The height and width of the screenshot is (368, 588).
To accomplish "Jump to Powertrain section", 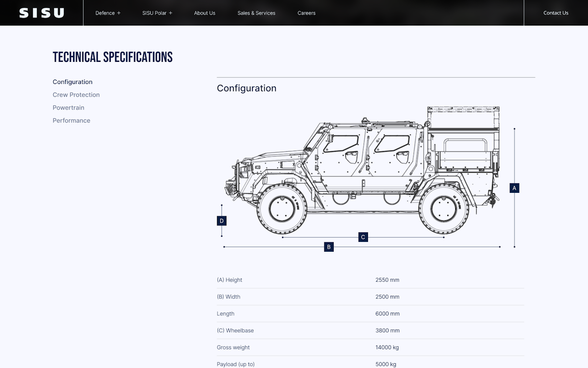I will pos(68,107).
